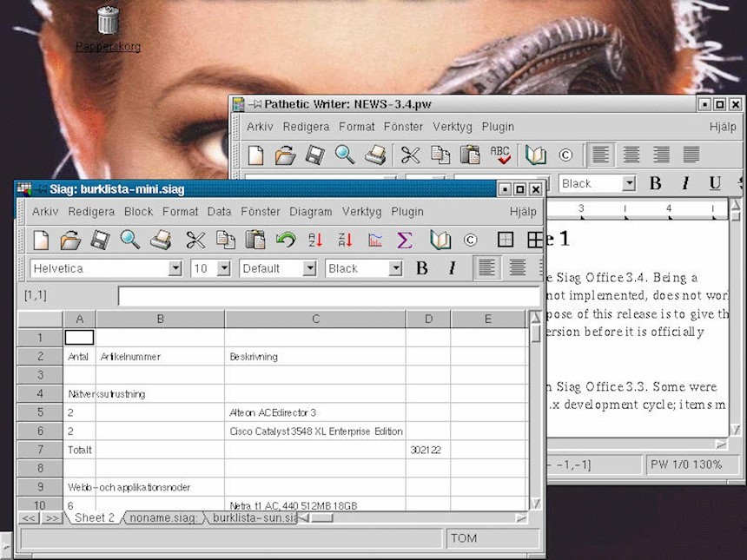This screenshot has width=747, height=560.
Task: Paste clipboard icon in Siag toolbar
Action: pyautogui.click(x=255, y=240)
